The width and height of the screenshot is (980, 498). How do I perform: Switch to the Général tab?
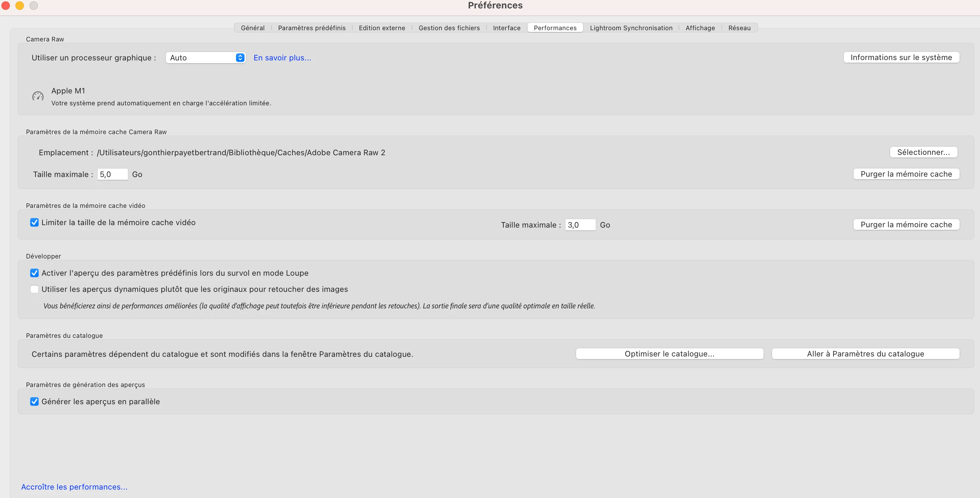[x=253, y=28]
